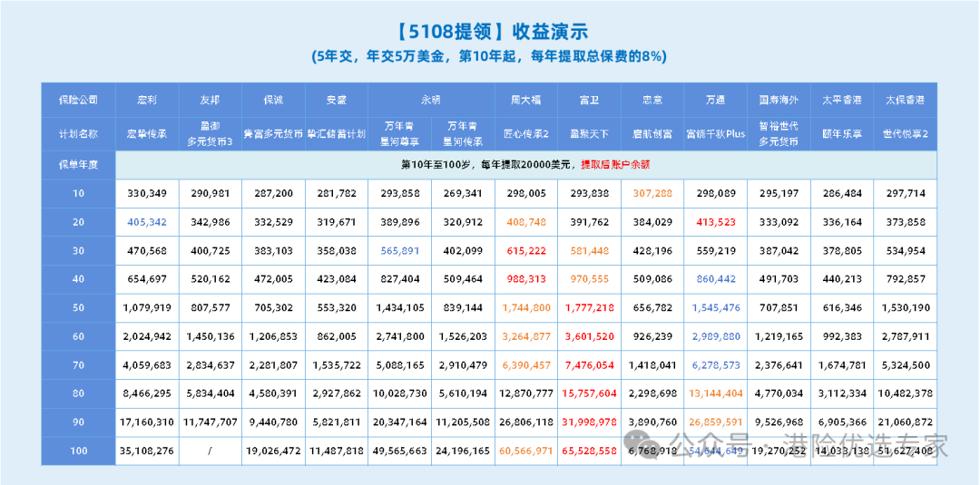Click the note row about 每年提取20000美元

coord(527,165)
